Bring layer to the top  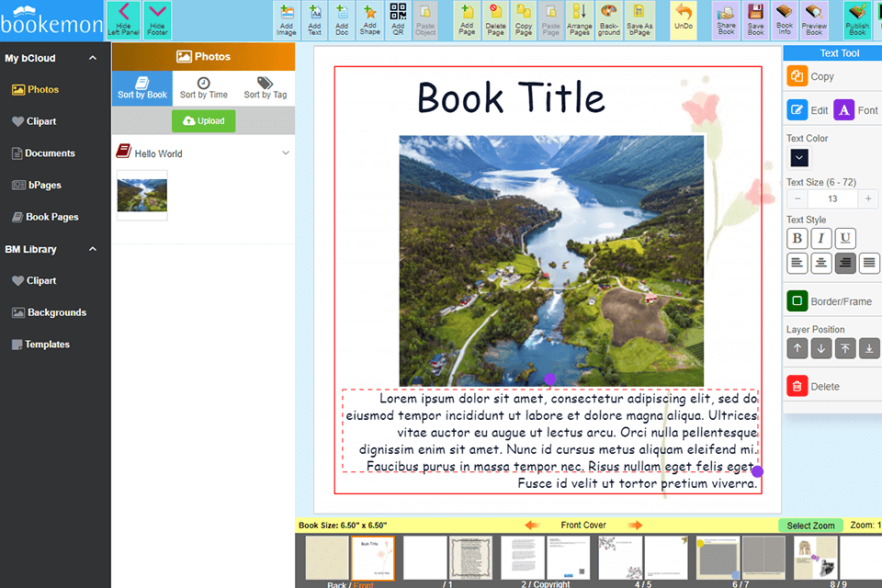pyautogui.click(x=845, y=348)
